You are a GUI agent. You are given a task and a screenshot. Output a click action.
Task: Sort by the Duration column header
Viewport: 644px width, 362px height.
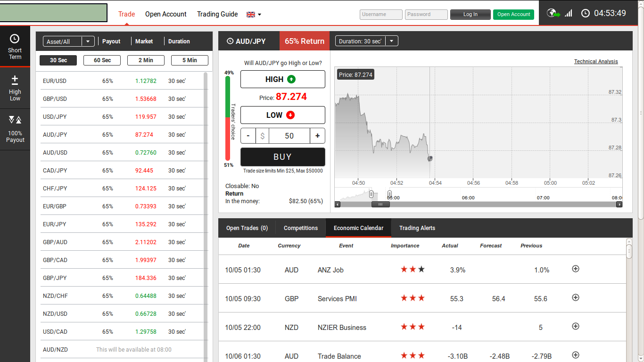tap(179, 41)
